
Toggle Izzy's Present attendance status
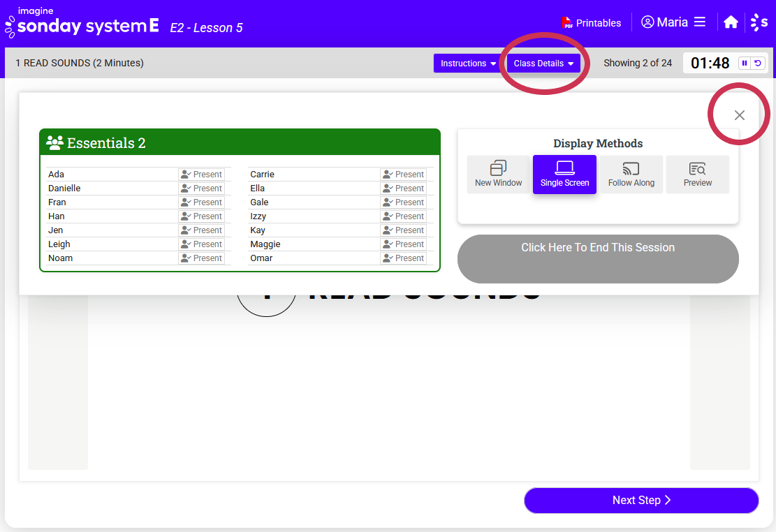coord(403,216)
